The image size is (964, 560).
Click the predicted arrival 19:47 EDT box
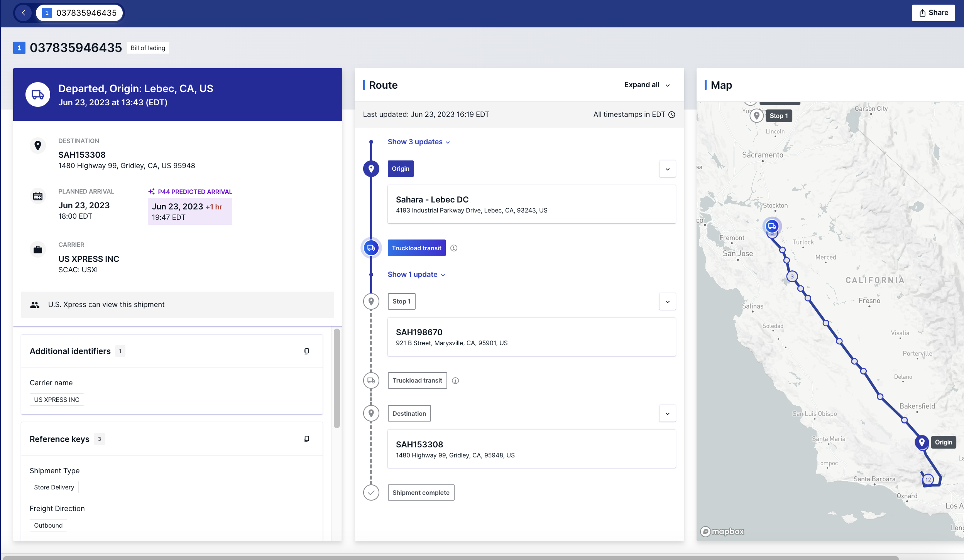pyautogui.click(x=190, y=211)
